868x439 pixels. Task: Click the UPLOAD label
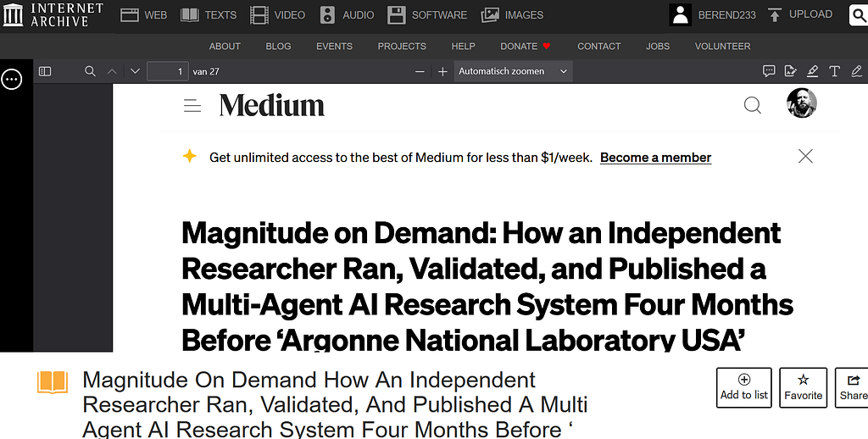(x=810, y=14)
